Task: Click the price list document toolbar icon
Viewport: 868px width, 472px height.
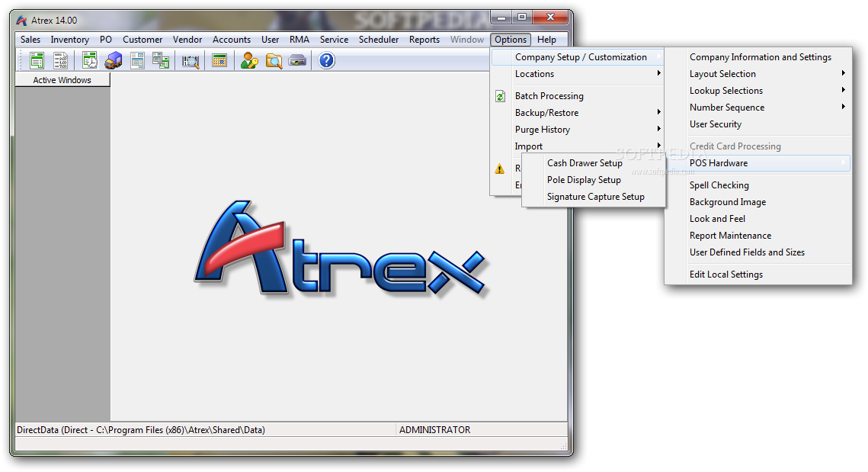Action: 59,60
